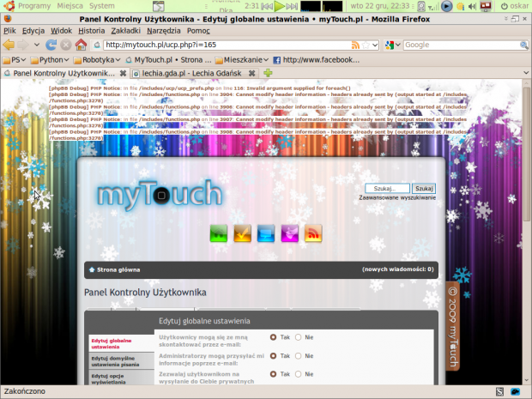Reload the page with the refresh icon
This screenshot has width=532, height=399.
pos(51,45)
